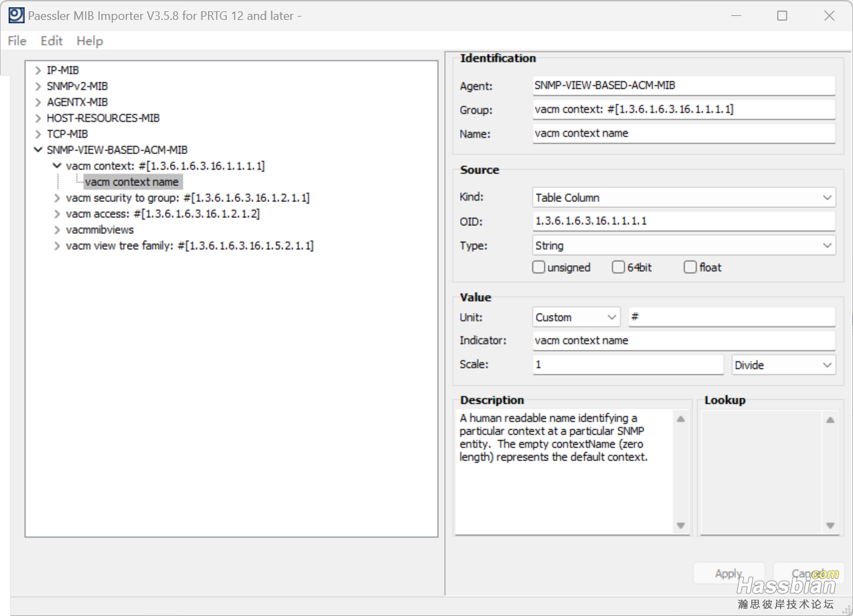Collapse the vacm context group node

(57, 165)
